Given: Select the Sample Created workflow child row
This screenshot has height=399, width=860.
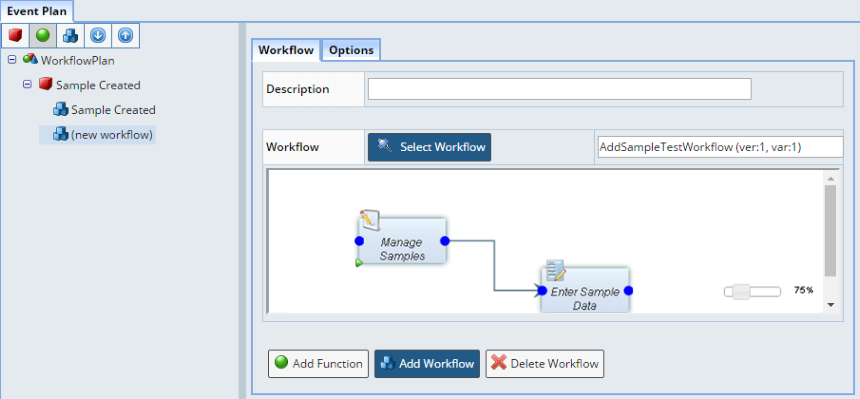Looking at the screenshot, I should (x=113, y=110).
